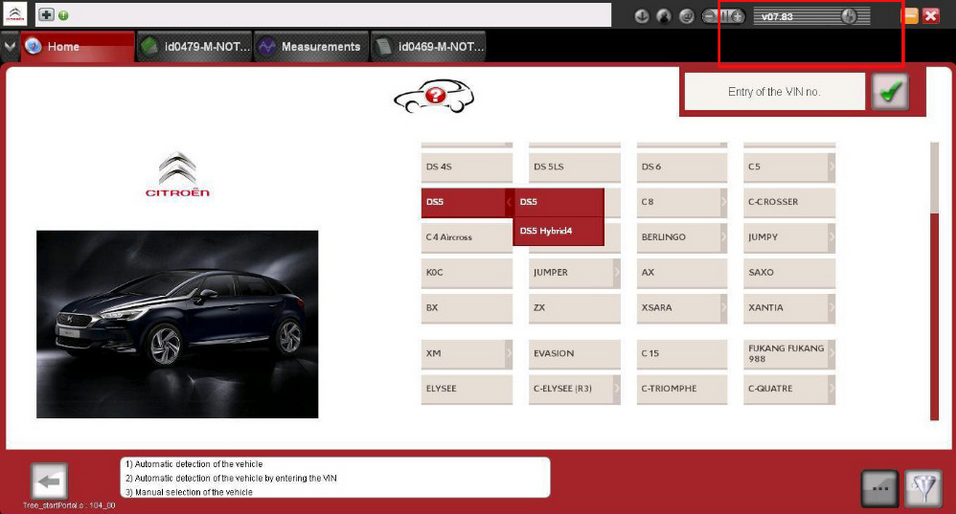
Task: Open the ellipsis more-options button
Action: pos(880,488)
